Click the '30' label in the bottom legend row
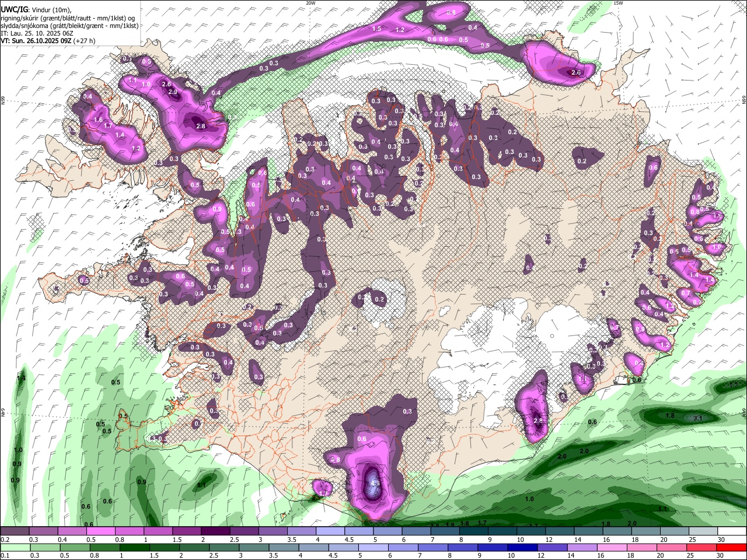This screenshot has height=560, width=747. 721,555
